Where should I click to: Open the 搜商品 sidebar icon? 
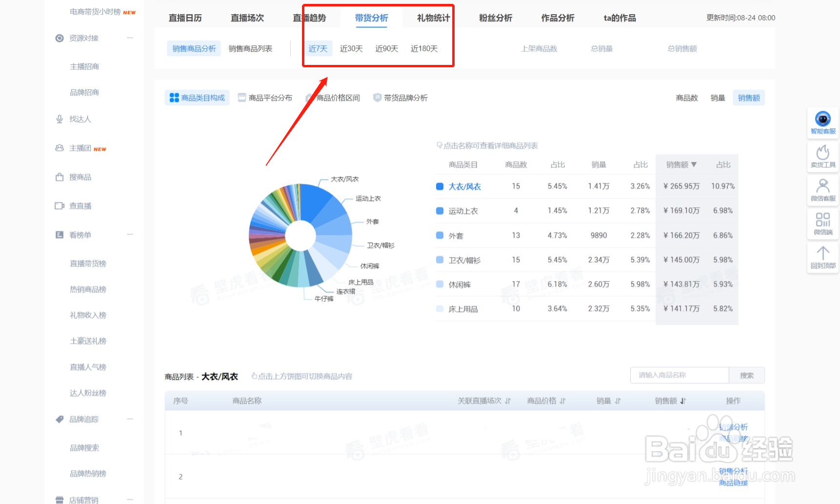(59, 177)
